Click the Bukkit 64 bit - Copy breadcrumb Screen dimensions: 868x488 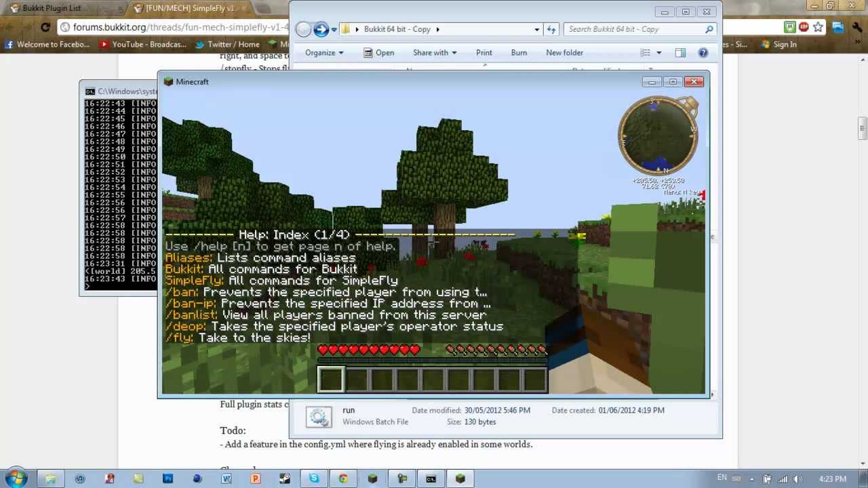pyautogui.click(x=397, y=29)
